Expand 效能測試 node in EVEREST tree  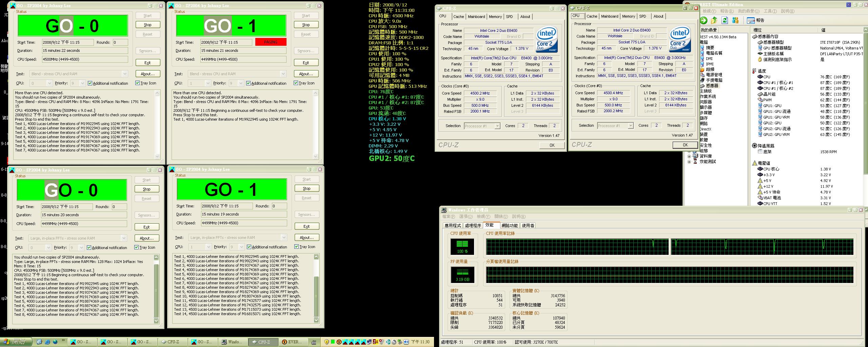(689, 162)
